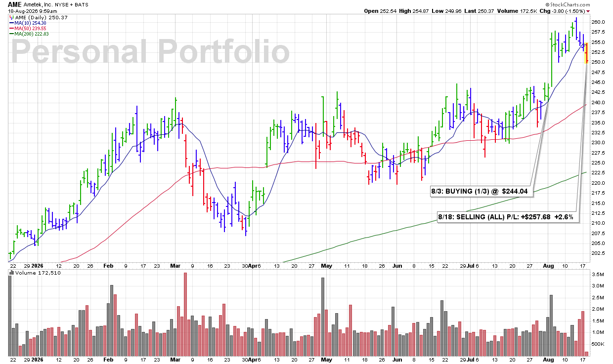Click the Aug date label below the price panel
Screen dimensions: 613x364
548,265
